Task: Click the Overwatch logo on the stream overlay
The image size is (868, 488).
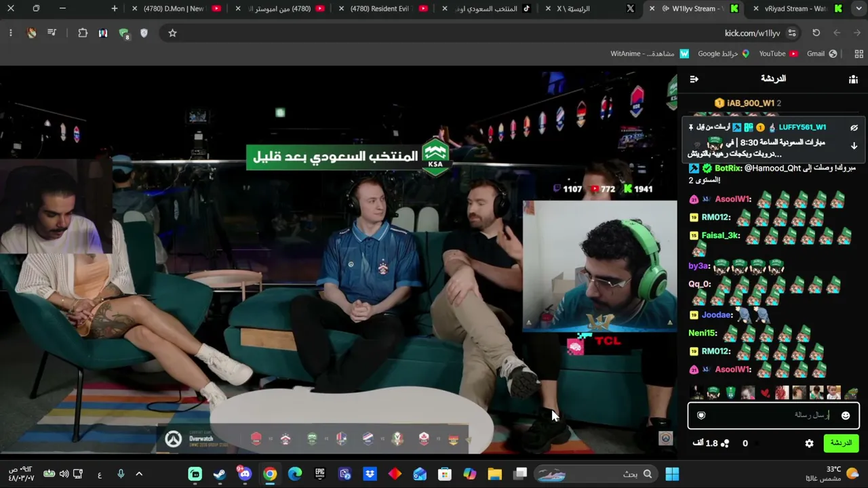Action: pyautogui.click(x=173, y=439)
